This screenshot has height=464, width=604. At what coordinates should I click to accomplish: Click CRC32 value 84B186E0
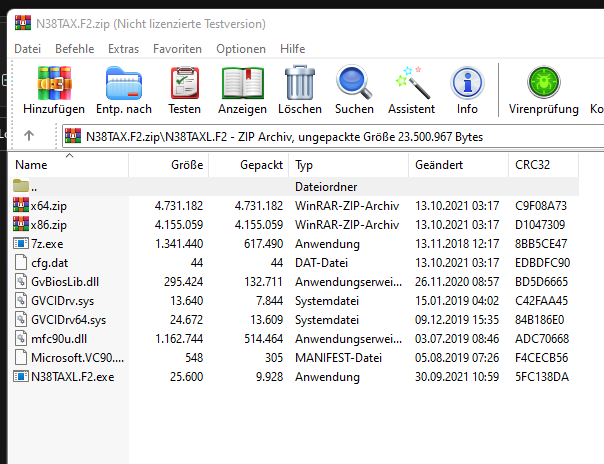pyautogui.click(x=540, y=320)
